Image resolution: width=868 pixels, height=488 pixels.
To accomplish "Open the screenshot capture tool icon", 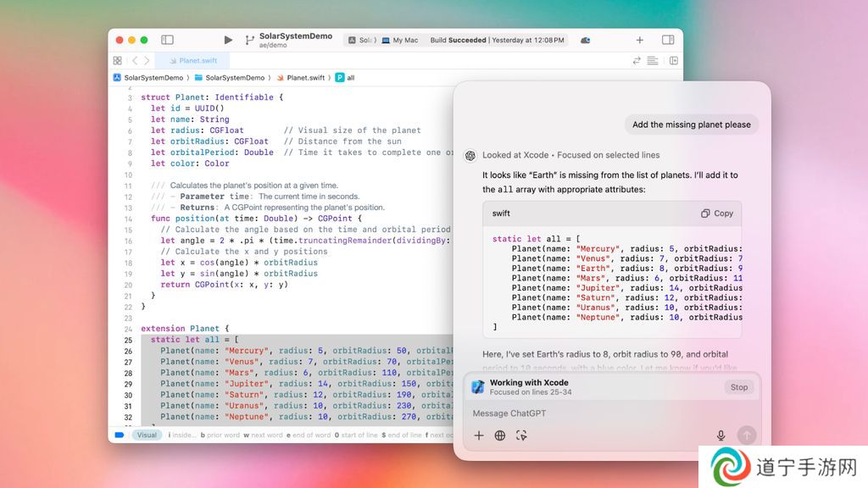I will click(521, 435).
